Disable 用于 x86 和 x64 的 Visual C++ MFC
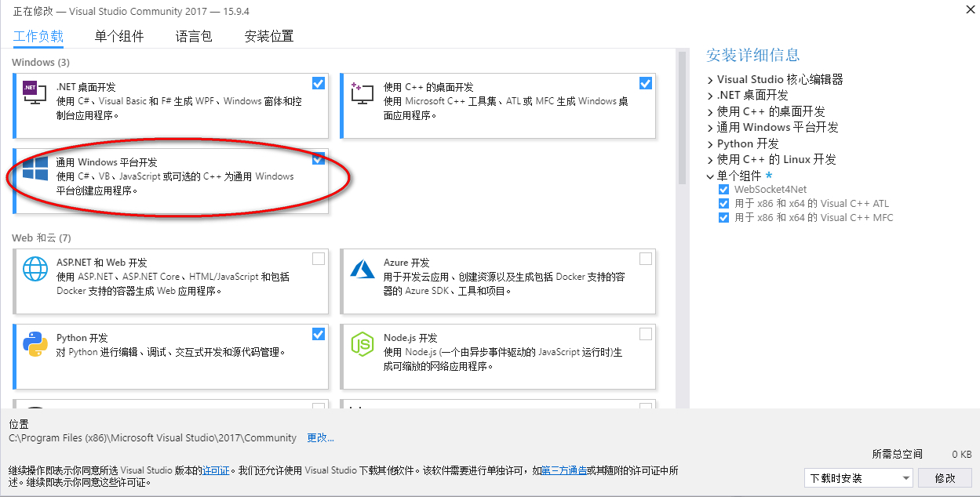Viewport: 980px width, 497px height. pos(723,217)
